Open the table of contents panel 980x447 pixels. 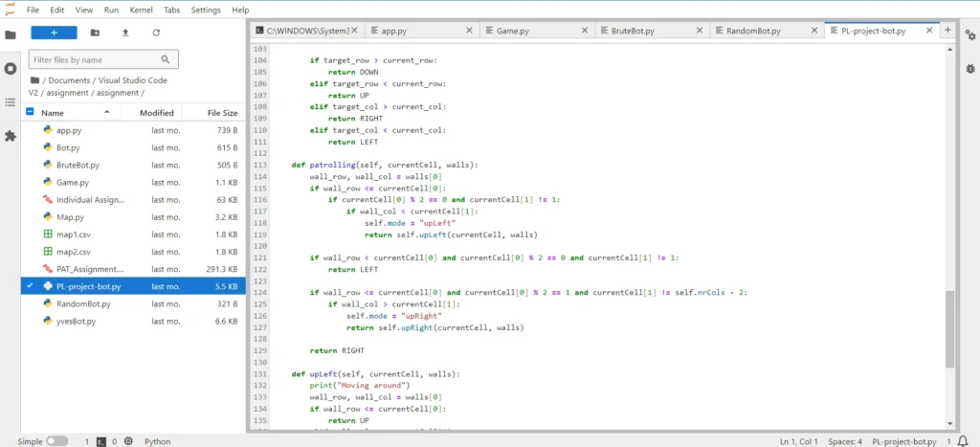(x=11, y=102)
